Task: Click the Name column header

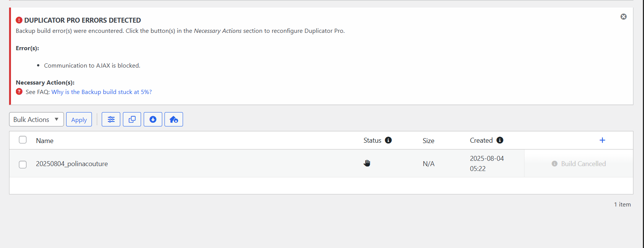Action: click(x=45, y=140)
